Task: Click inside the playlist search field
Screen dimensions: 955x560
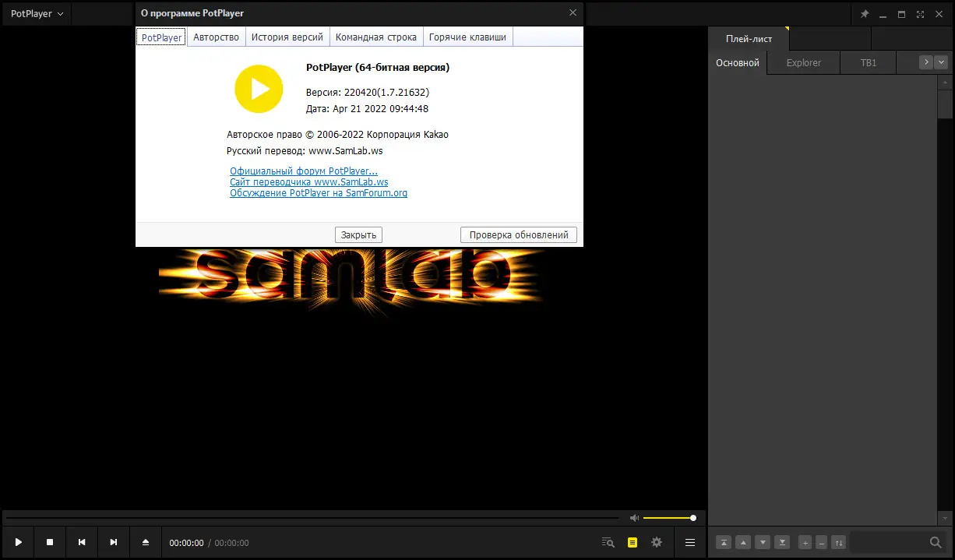Action: coord(888,542)
